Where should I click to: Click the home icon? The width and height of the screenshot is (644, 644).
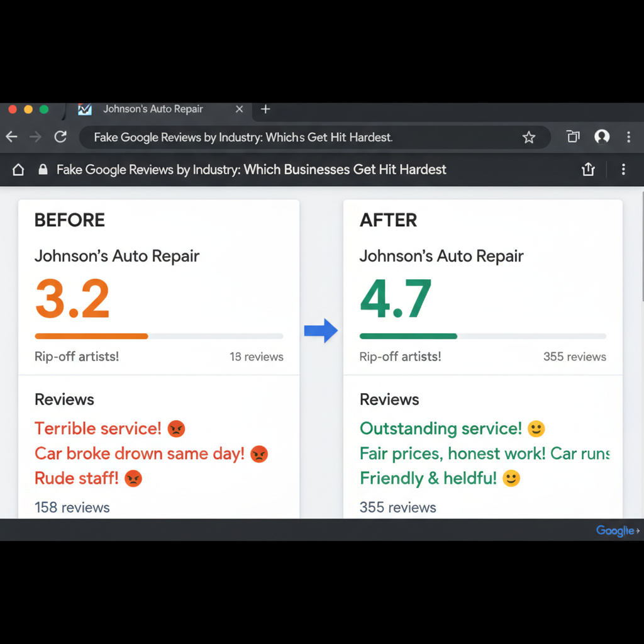[18, 170]
